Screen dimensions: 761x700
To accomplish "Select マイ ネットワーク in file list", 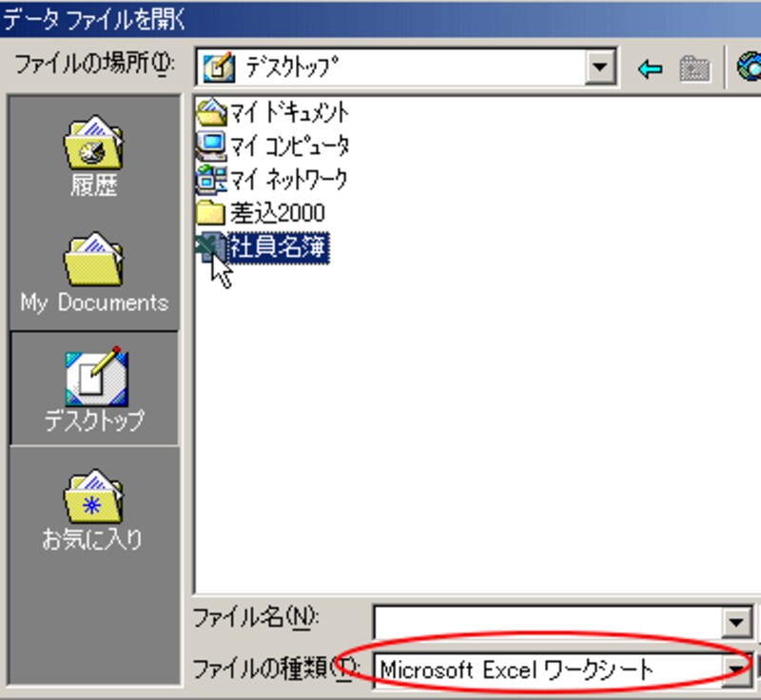I will [x=272, y=179].
